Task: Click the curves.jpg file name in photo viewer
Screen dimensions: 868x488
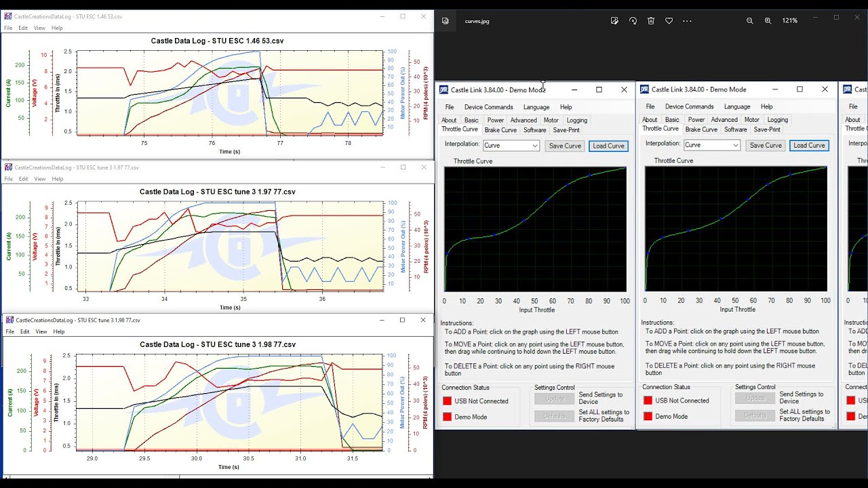Action: pyautogui.click(x=477, y=21)
